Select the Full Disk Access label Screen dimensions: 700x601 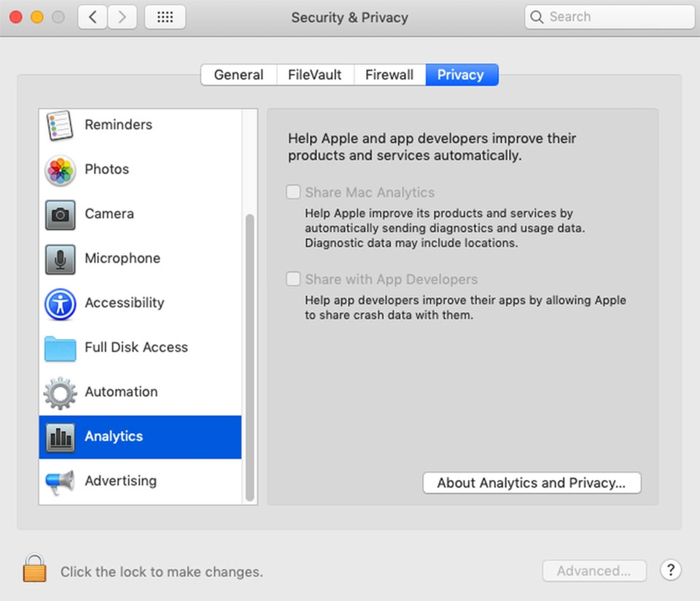tap(136, 347)
